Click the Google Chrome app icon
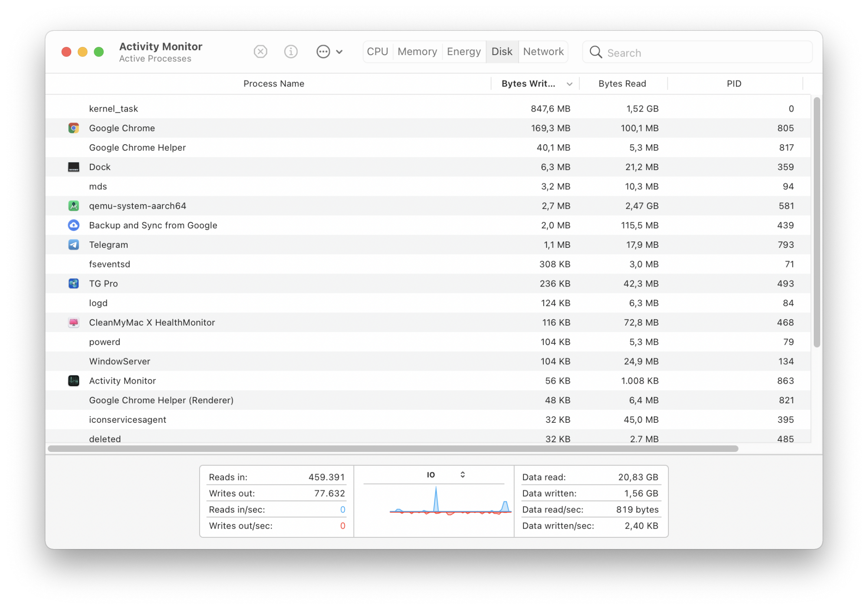The image size is (868, 609). (x=73, y=128)
